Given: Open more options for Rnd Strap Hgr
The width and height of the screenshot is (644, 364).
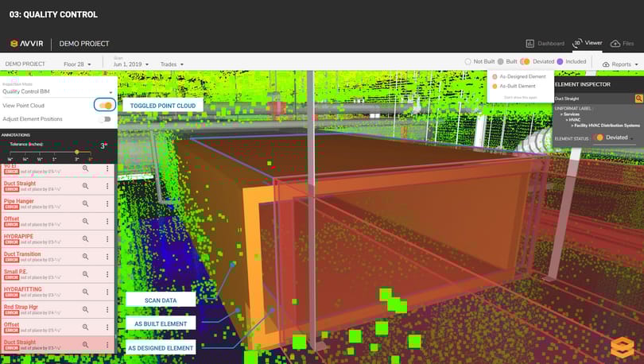Looking at the screenshot, I should point(107,309).
